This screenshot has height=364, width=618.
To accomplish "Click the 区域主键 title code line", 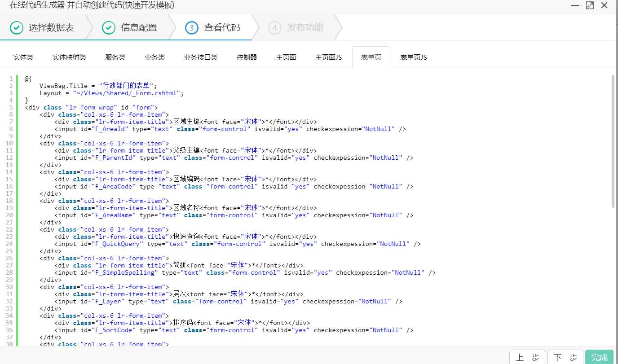I will [x=185, y=122].
